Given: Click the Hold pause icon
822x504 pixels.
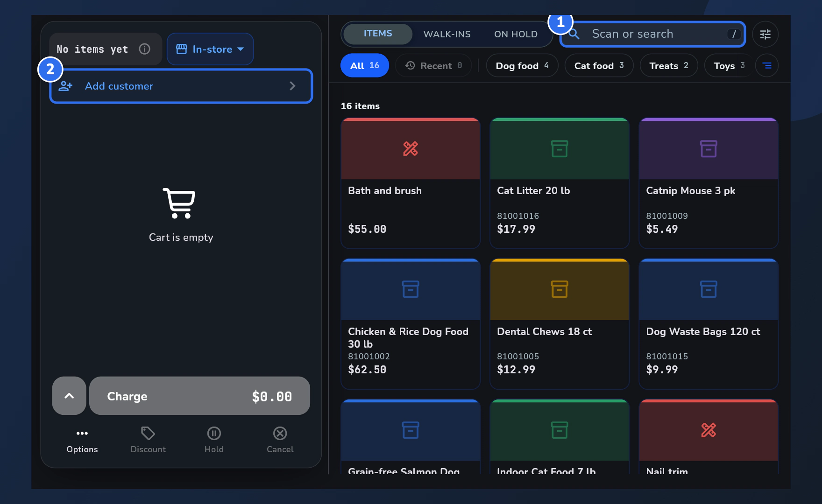Looking at the screenshot, I should (214, 434).
